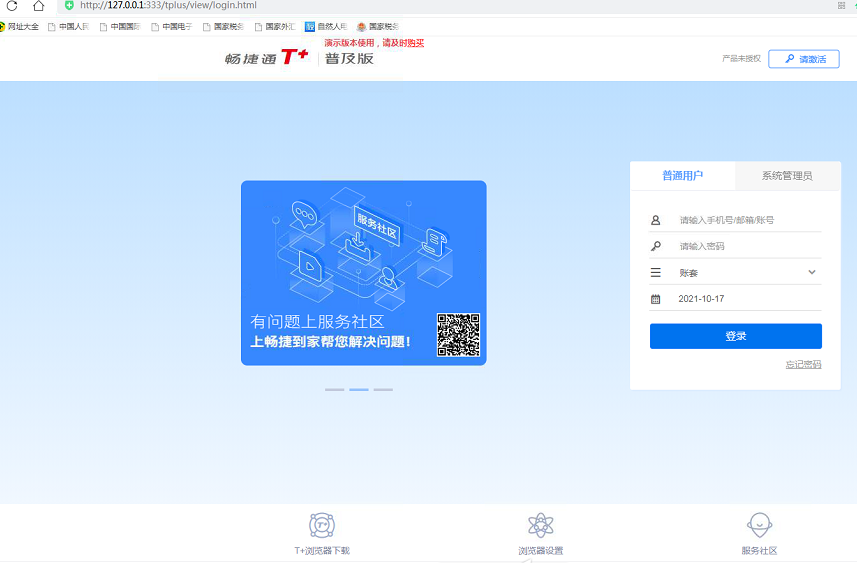This screenshot has height=563, width=857.
Task: Click the 服务社区 promotional banner
Action: pos(363,273)
